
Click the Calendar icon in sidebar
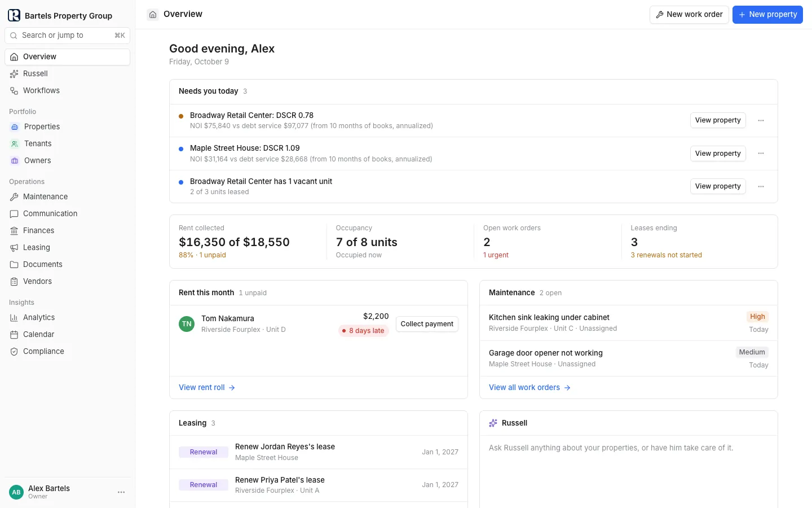coord(14,335)
